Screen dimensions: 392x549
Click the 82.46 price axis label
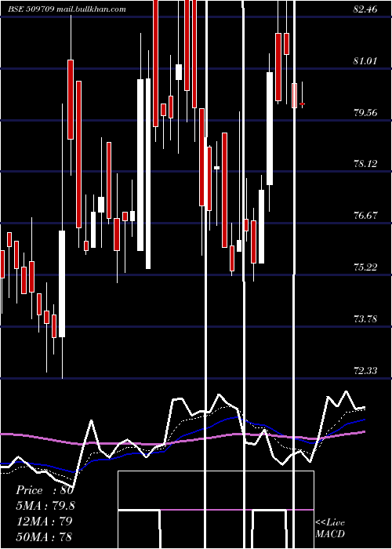(x=365, y=9)
